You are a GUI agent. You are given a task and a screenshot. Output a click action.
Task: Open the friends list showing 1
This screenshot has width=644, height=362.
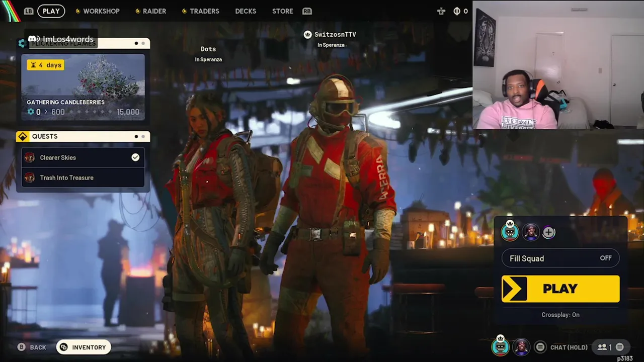610,347
